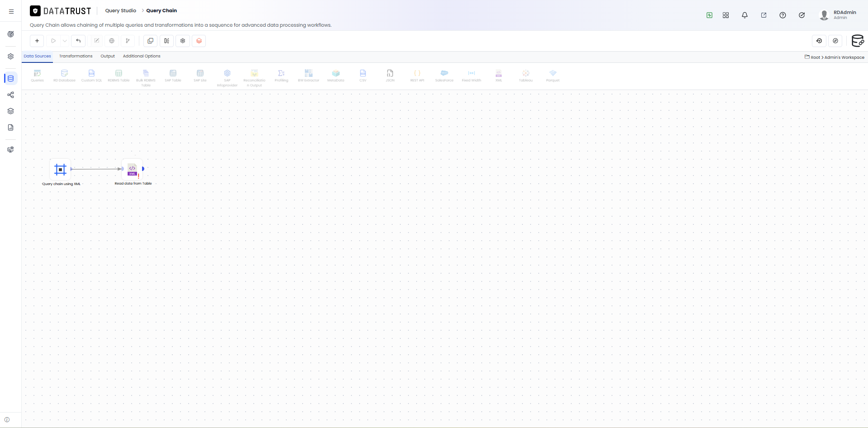The width and height of the screenshot is (868, 428).
Task: Select the Bulk RDBMS Table data source
Action: pyautogui.click(x=146, y=78)
